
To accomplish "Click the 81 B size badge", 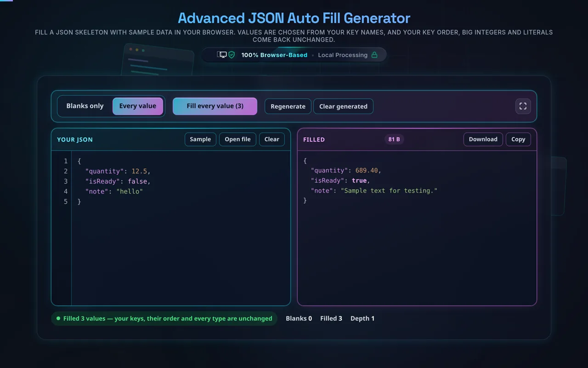I will coord(394,139).
